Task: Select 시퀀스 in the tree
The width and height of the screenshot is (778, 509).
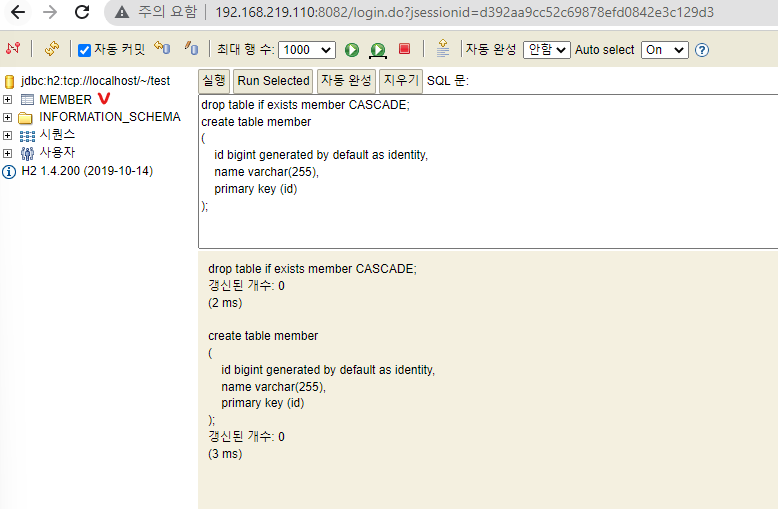Action: 57,135
